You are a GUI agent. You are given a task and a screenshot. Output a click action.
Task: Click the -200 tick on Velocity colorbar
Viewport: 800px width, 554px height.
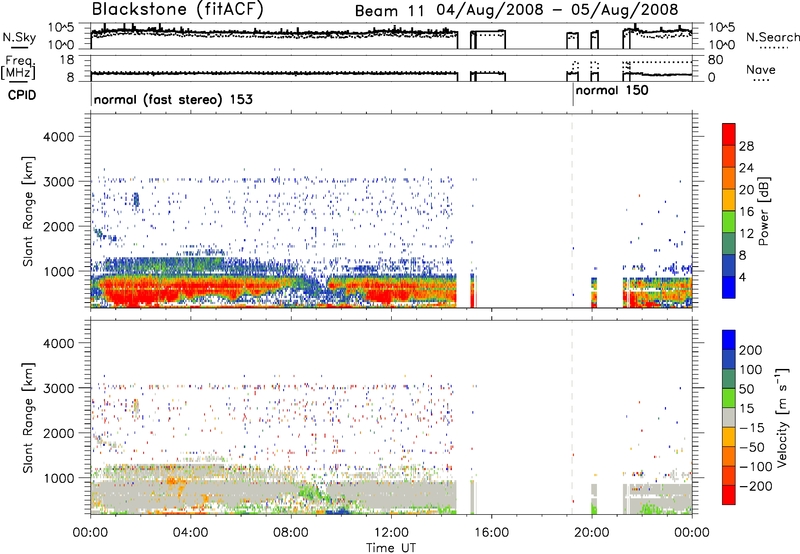pos(756,486)
